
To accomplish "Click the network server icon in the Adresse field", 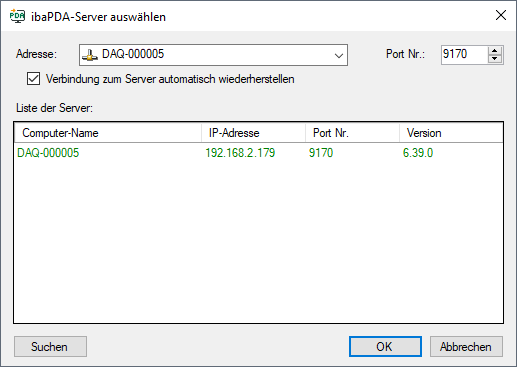I will pos(90,55).
